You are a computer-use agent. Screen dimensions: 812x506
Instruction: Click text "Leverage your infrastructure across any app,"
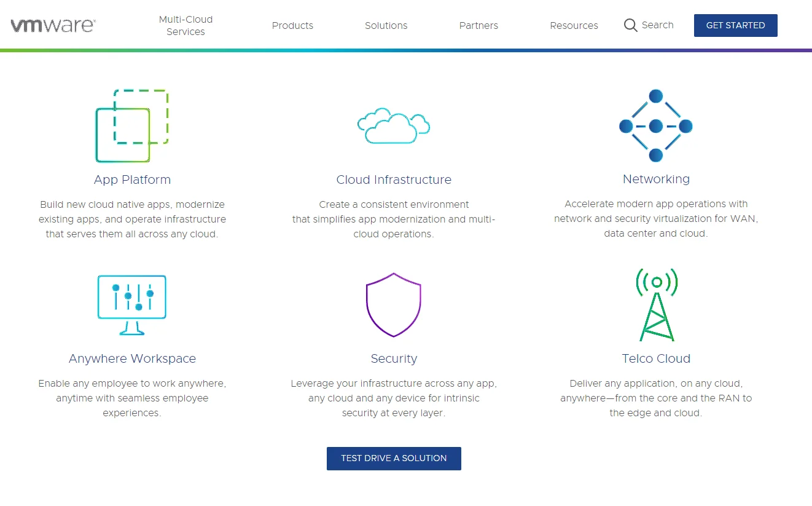coord(394,383)
